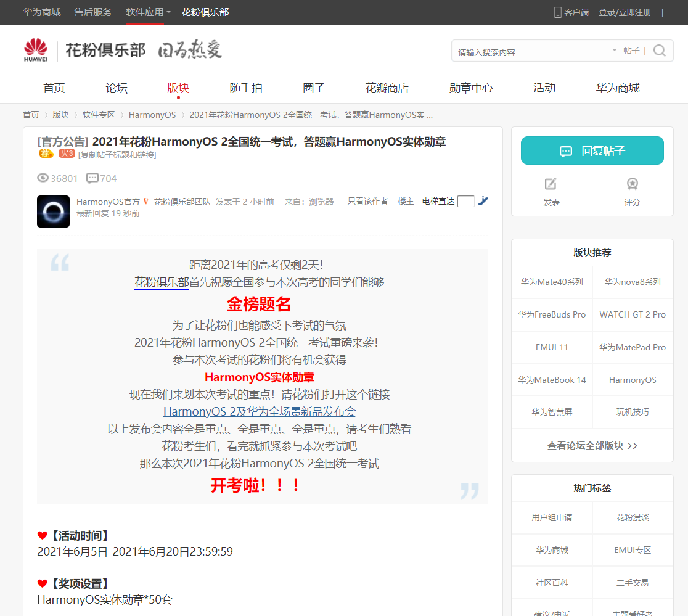
Task: Click the search input field
Action: tap(533, 52)
